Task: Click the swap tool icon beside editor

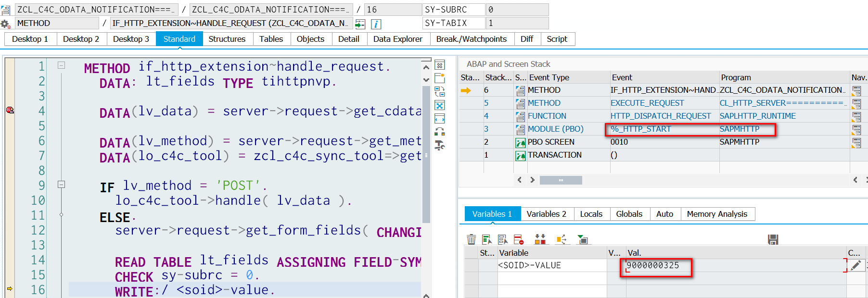Action: [440, 92]
